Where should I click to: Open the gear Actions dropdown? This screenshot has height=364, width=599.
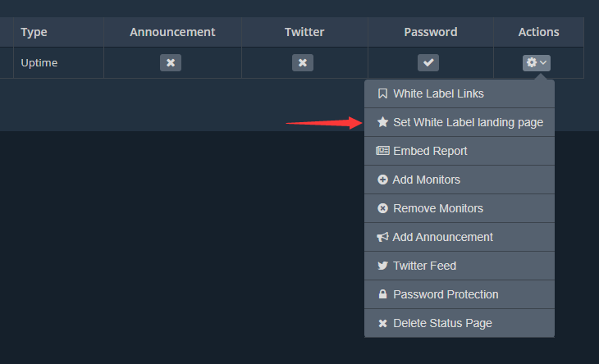pos(537,62)
